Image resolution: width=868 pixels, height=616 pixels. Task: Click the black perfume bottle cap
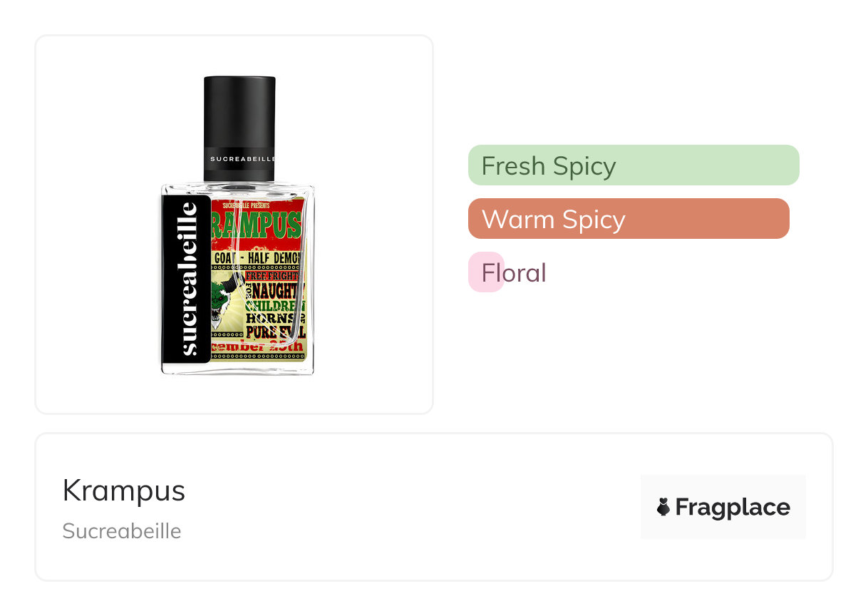239,114
